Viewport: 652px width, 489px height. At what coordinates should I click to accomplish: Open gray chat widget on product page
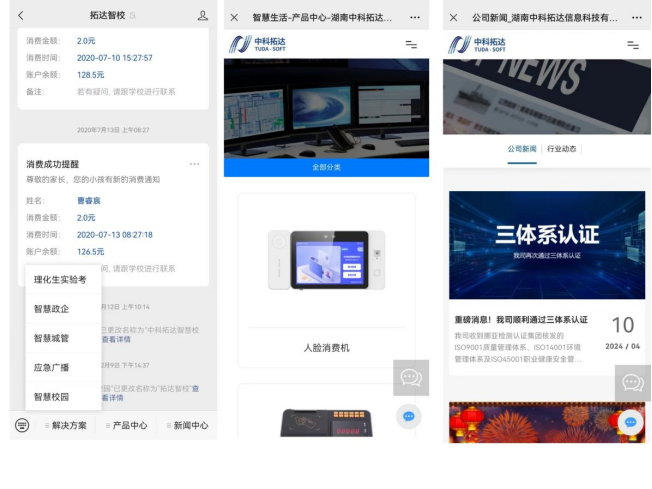pos(411,378)
